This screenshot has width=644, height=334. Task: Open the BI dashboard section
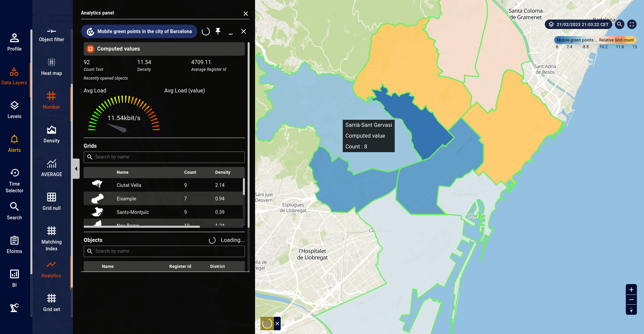click(15, 278)
